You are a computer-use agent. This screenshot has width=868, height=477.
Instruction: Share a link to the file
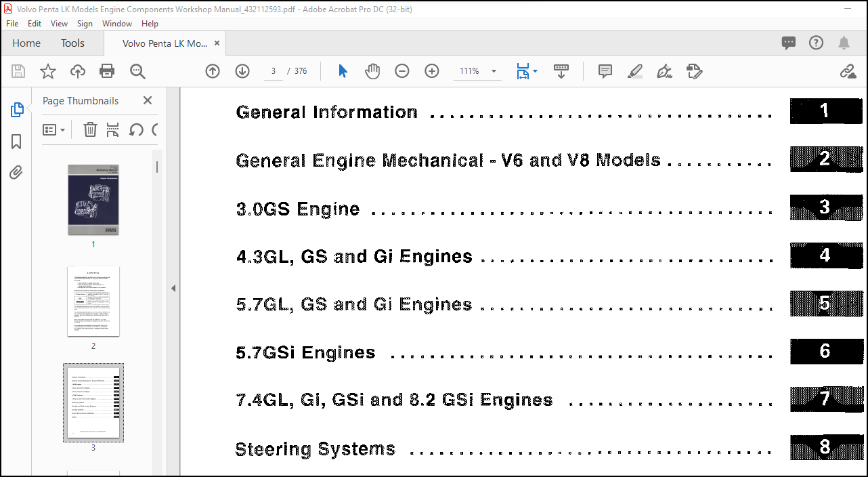coord(848,71)
